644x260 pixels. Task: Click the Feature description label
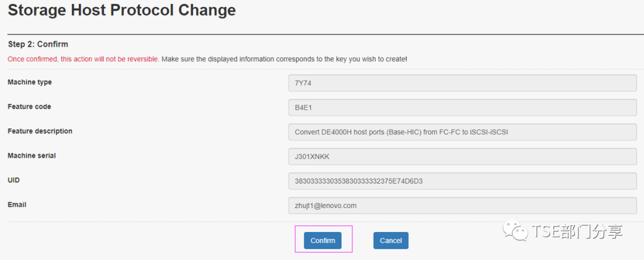pyautogui.click(x=40, y=131)
